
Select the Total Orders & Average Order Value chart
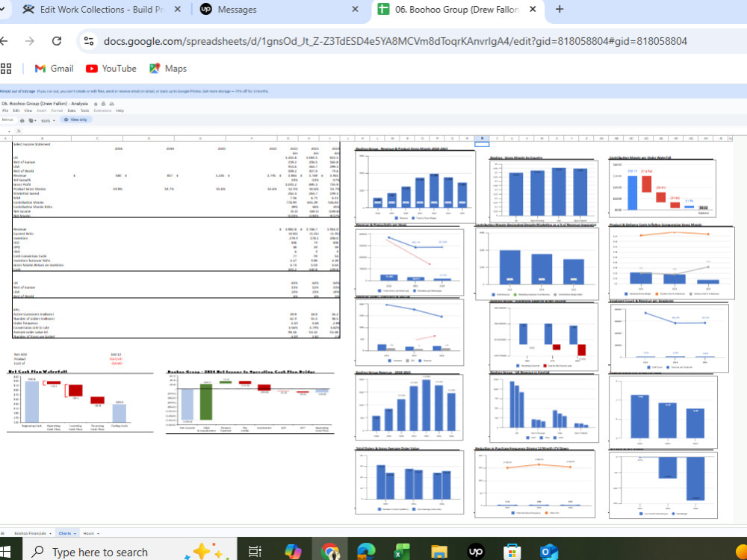tap(409, 482)
